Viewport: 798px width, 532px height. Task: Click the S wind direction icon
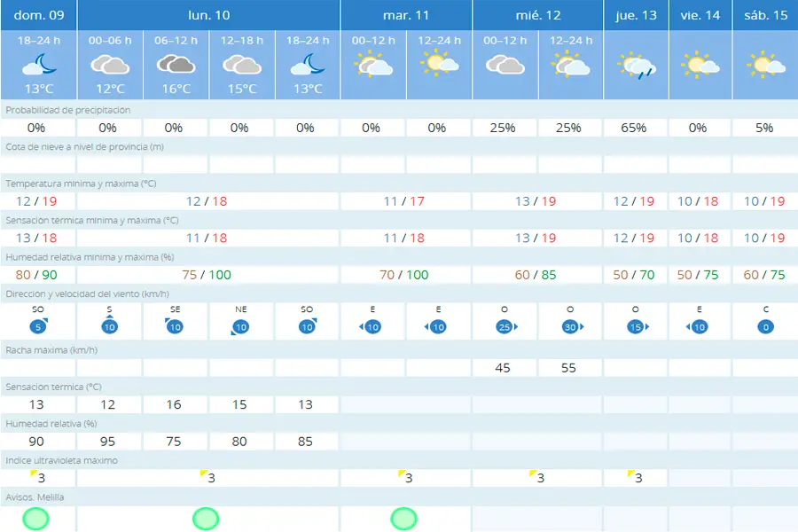[109, 325]
